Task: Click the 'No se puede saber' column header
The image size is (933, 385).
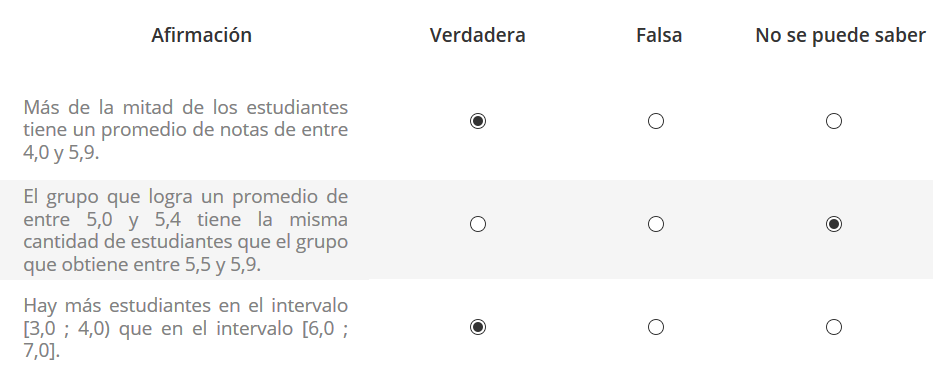Action: click(841, 36)
